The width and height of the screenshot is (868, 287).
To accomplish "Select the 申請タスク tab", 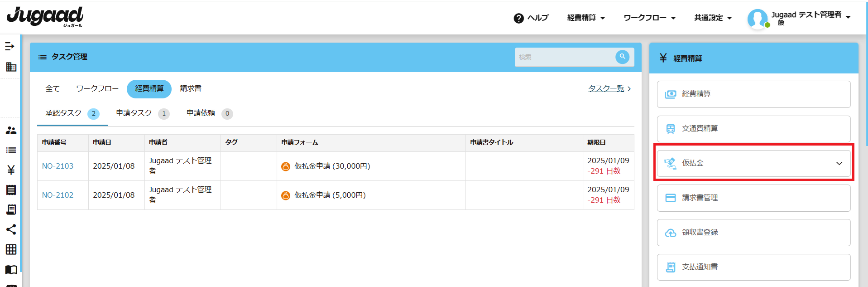I will click(134, 113).
